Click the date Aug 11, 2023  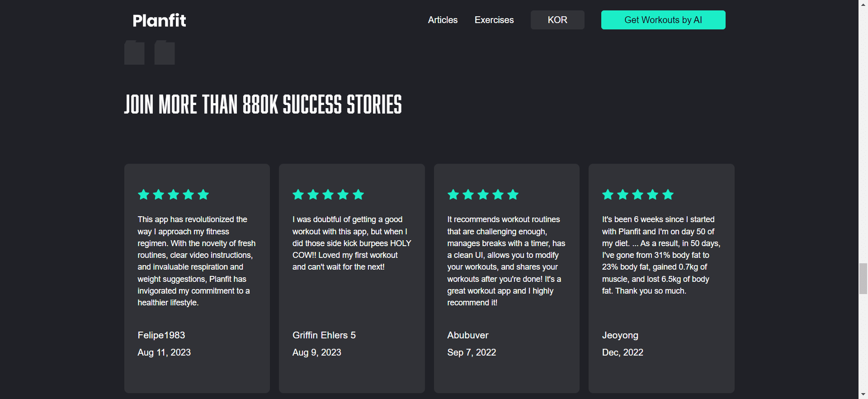164,352
